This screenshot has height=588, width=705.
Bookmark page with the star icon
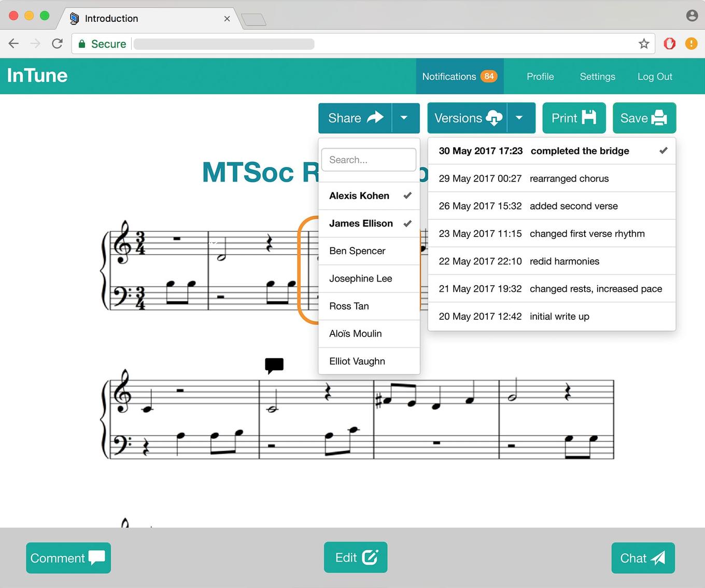644,44
